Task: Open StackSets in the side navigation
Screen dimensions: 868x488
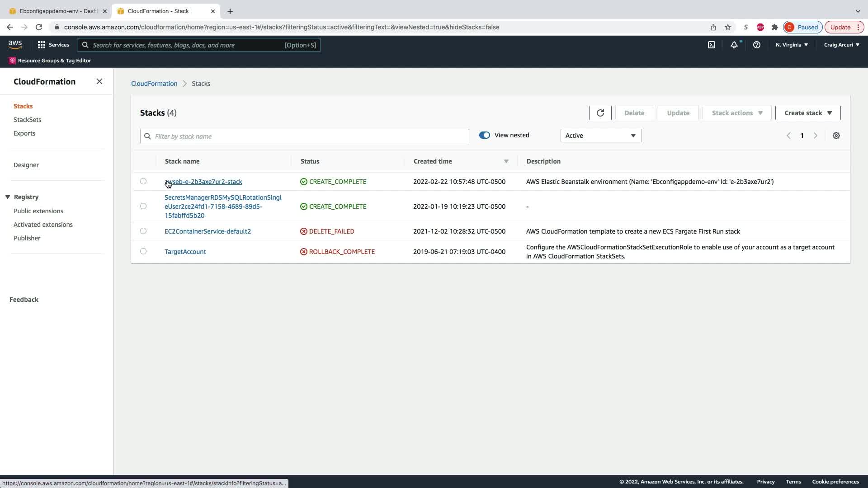Action: click(x=27, y=120)
